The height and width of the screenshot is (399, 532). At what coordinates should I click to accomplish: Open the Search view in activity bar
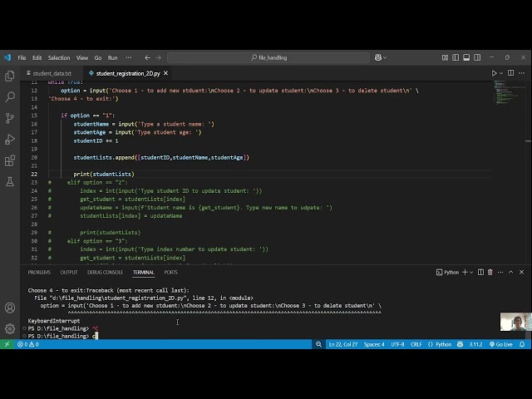(10, 97)
